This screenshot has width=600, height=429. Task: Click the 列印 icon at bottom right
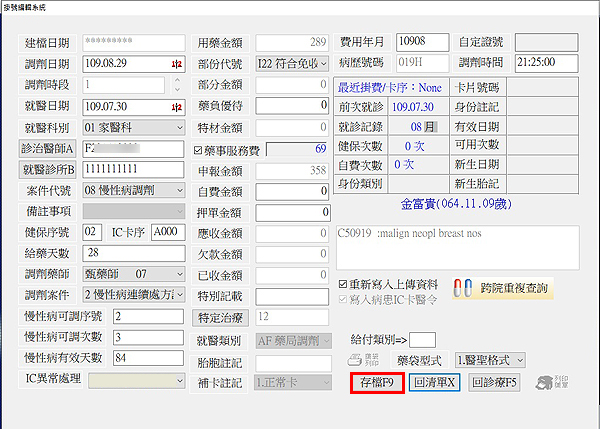pyautogui.click(x=546, y=381)
